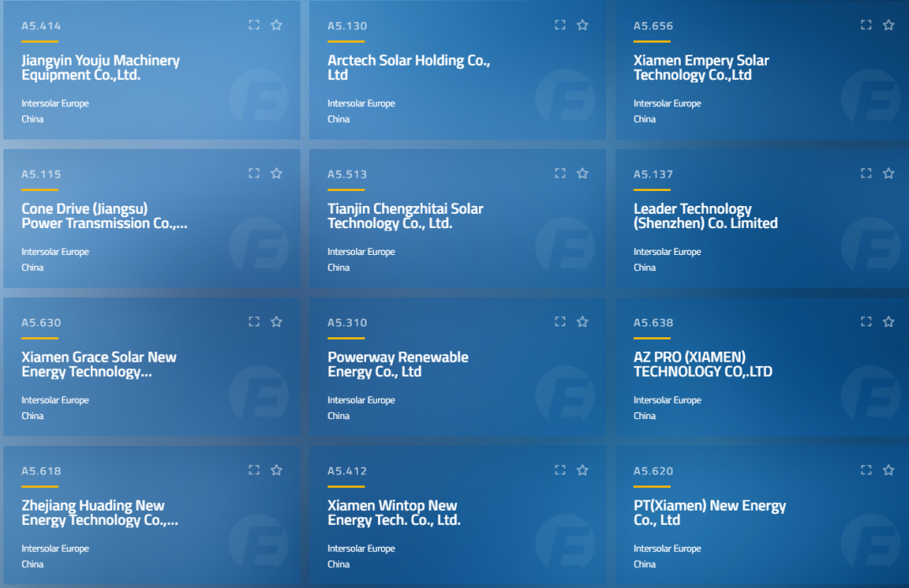Select booth number A5.412
The width and height of the screenshot is (909, 588).
[348, 471]
